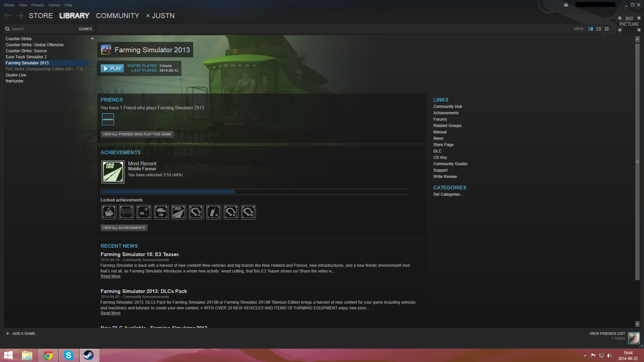Screen dimensions: 644x362
Task: Click Set Categories link
Action: pos(448,194)
